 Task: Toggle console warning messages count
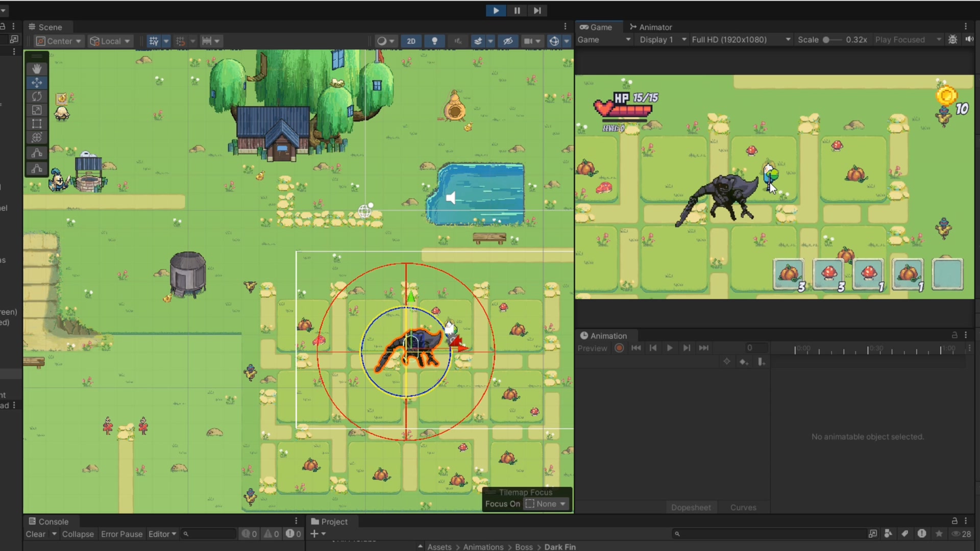point(271,534)
